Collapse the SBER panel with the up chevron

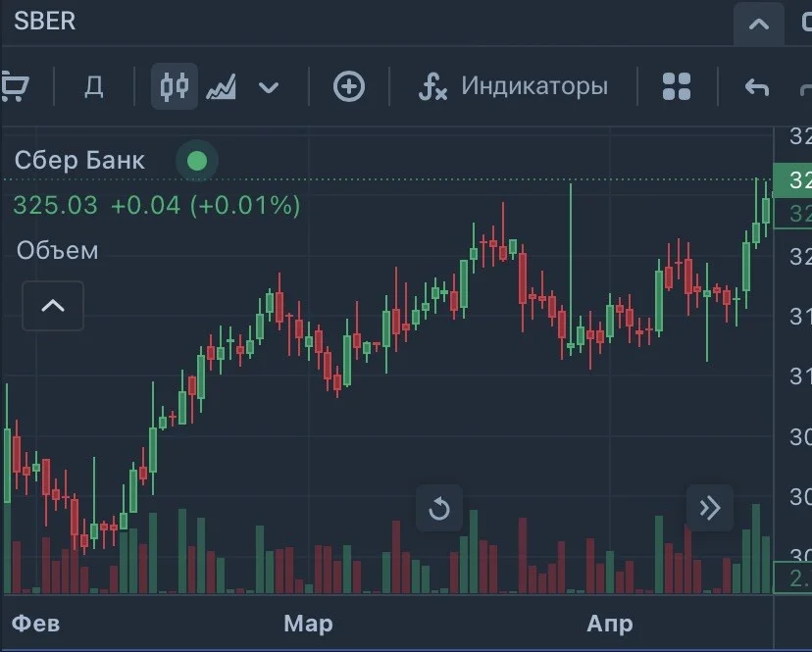pos(759,24)
